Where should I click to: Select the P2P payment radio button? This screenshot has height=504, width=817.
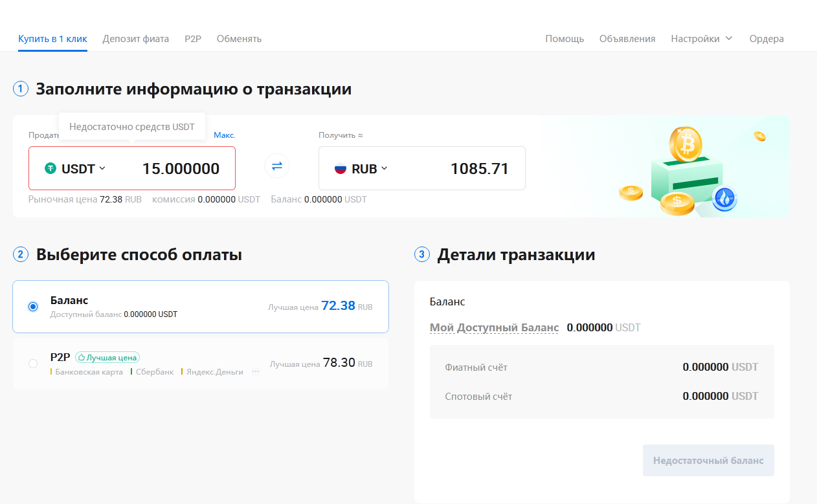tap(33, 364)
